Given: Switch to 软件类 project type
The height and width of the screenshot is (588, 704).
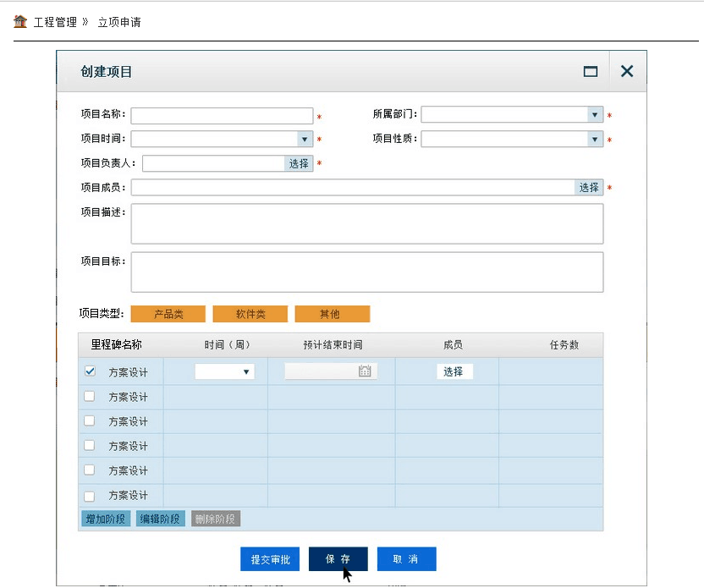Looking at the screenshot, I should (250, 314).
